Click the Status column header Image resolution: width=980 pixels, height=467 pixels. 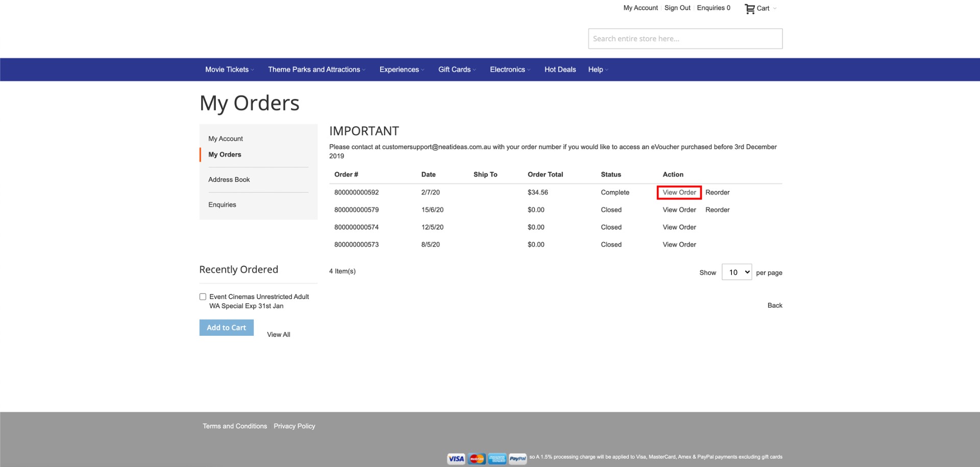[x=611, y=175]
